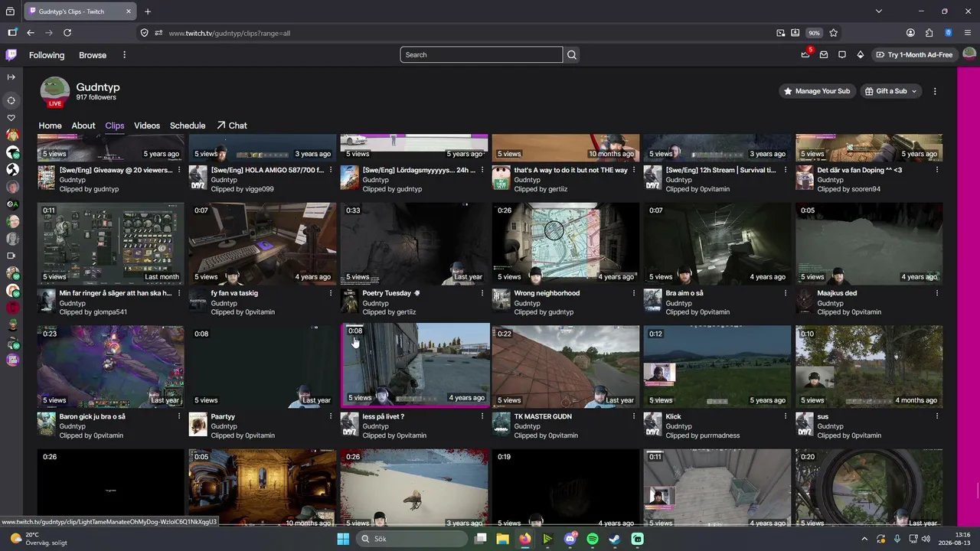Adjust the 90% page zoom indicator
Viewport: 980px width, 551px height.
coord(814,33)
